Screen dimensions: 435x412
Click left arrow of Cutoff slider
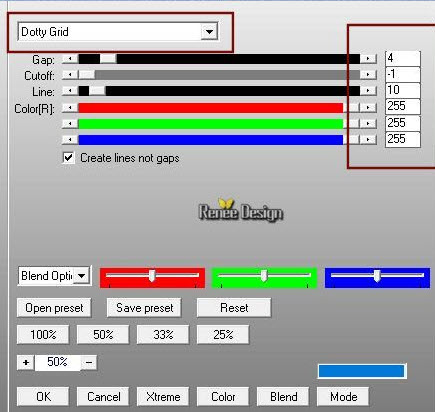[x=70, y=75]
